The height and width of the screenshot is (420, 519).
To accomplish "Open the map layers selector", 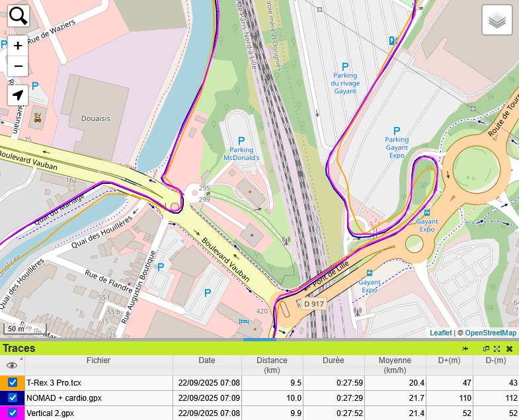I will point(497,21).
